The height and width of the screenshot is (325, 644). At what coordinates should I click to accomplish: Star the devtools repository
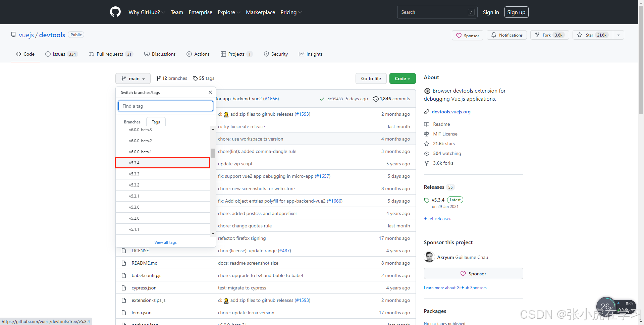pos(593,35)
